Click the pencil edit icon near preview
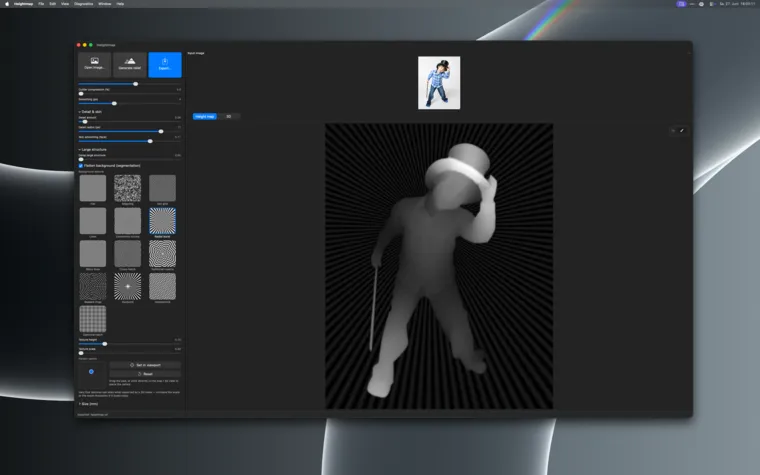The image size is (760, 475). coord(682,130)
